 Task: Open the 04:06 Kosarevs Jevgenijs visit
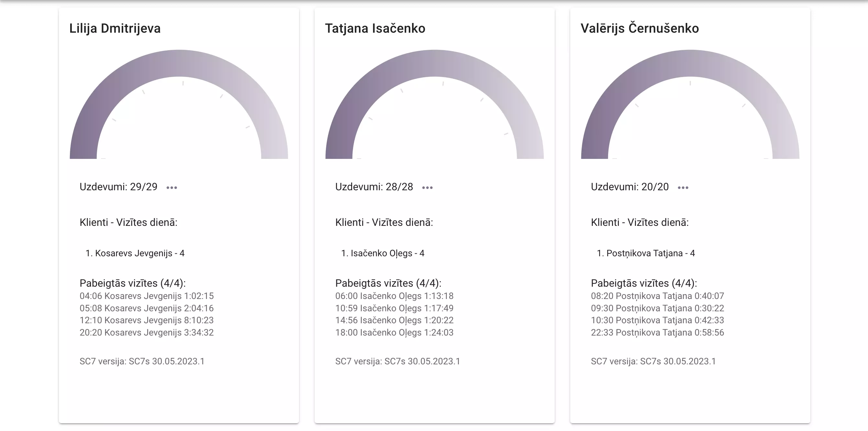[147, 296]
